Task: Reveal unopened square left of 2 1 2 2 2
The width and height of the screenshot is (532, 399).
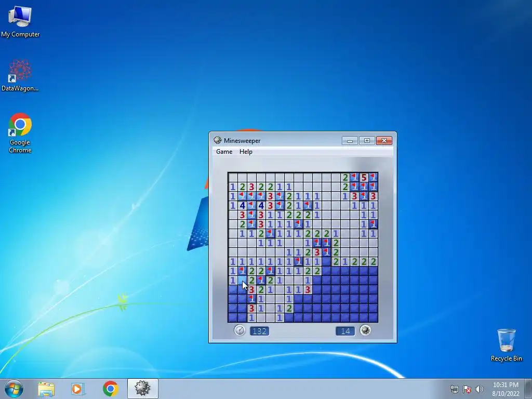Action: click(x=326, y=262)
